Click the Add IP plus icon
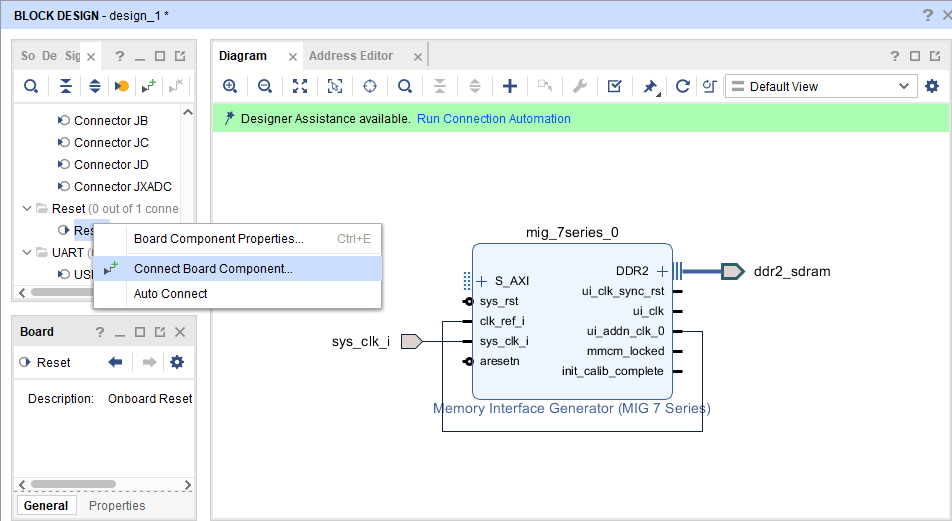This screenshot has width=952, height=521. (x=509, y=86)
